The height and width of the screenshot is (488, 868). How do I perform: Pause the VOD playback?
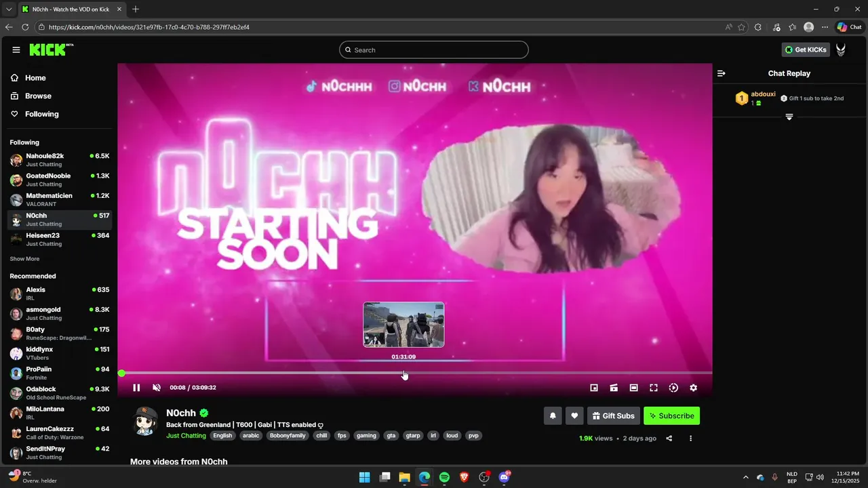(136, 388)
